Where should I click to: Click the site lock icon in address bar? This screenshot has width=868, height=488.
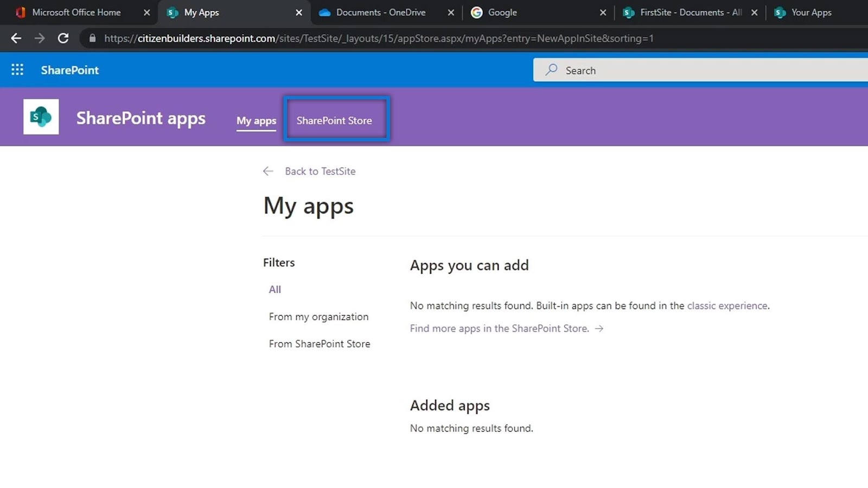[92, 38]
